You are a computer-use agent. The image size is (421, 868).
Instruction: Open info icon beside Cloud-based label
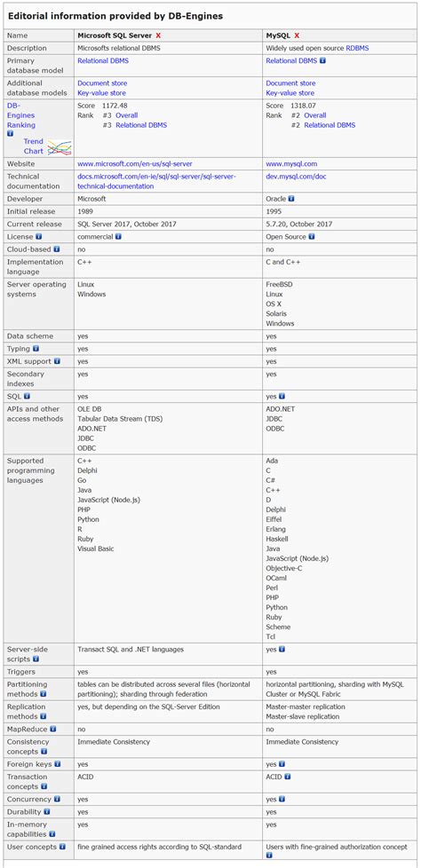point(57,249)
